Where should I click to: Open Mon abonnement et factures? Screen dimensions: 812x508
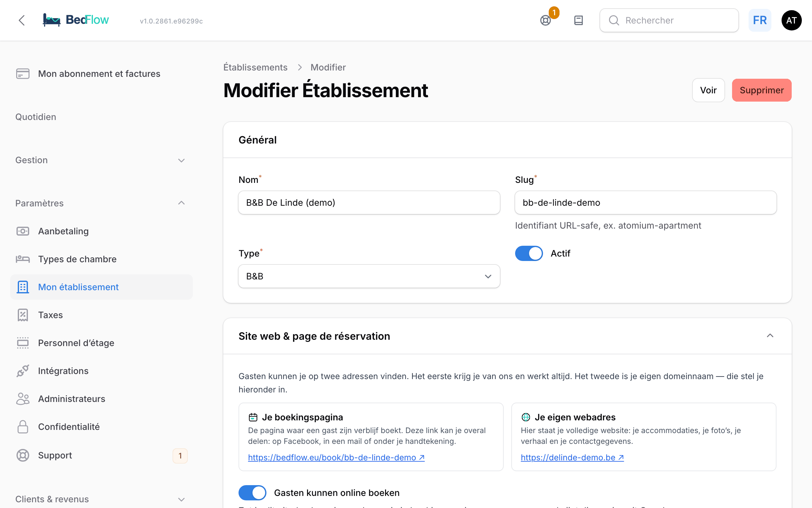point(101,74)
